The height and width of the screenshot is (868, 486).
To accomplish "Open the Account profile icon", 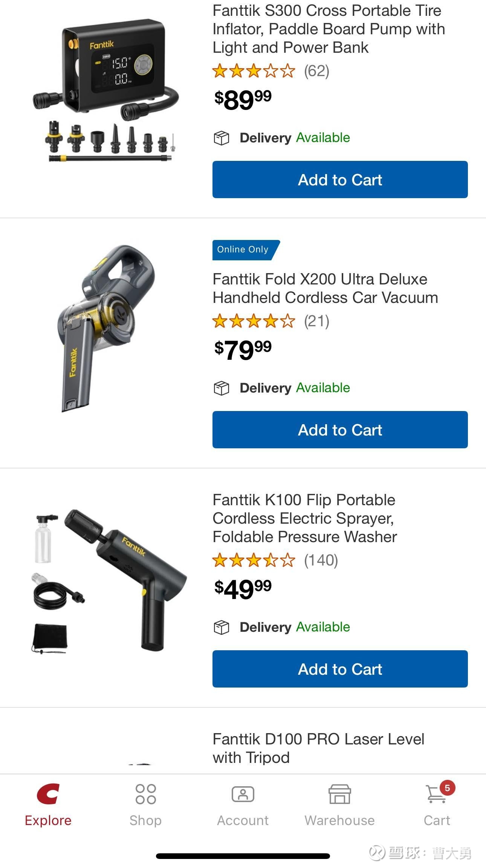I will point(243,794).
